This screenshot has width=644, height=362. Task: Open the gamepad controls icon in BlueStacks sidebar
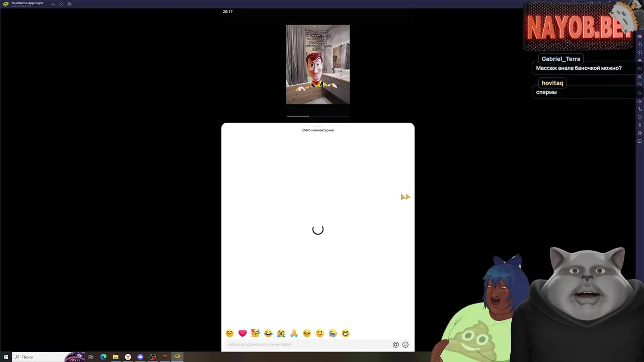tap(639, 36)
